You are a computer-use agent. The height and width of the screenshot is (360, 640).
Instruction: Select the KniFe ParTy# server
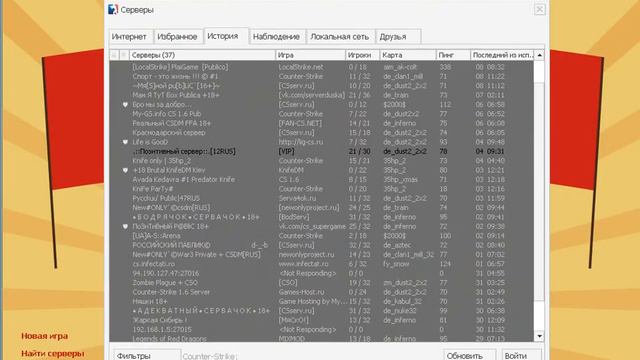pyautogui.click(x=321, y=189)
